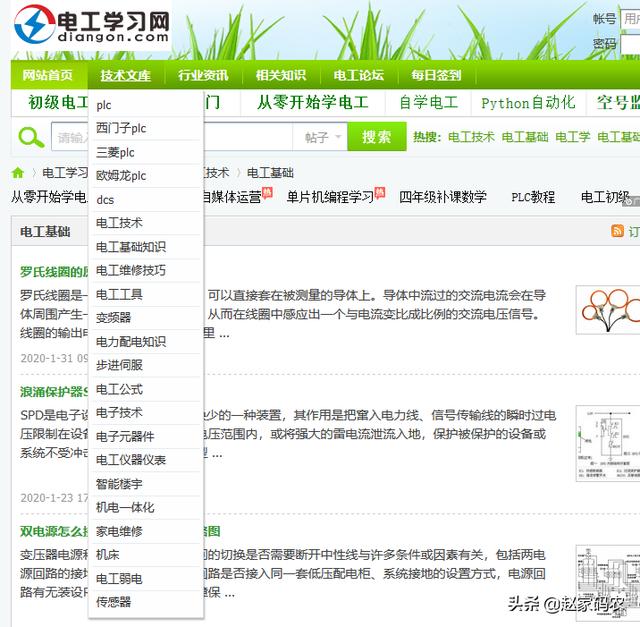Screen dimensions: 640x627
Task: Click the green magnifier search icon
Action: [x=31, y=137]
